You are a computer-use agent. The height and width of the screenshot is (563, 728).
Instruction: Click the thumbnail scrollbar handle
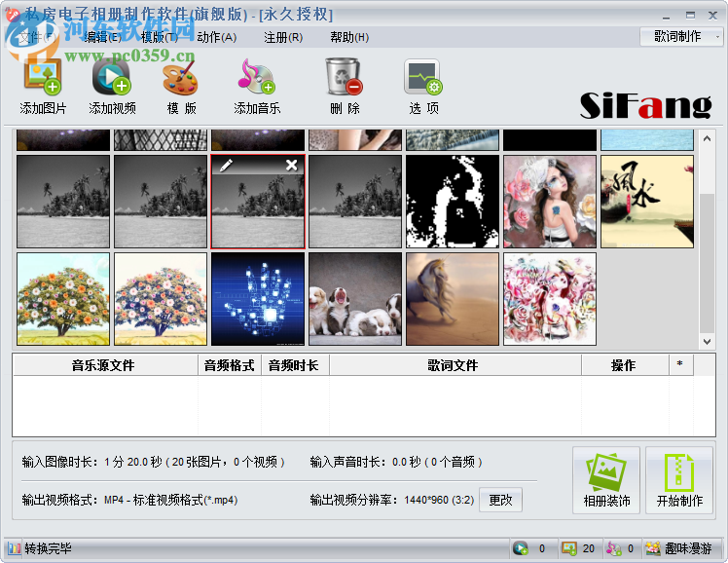707,263
